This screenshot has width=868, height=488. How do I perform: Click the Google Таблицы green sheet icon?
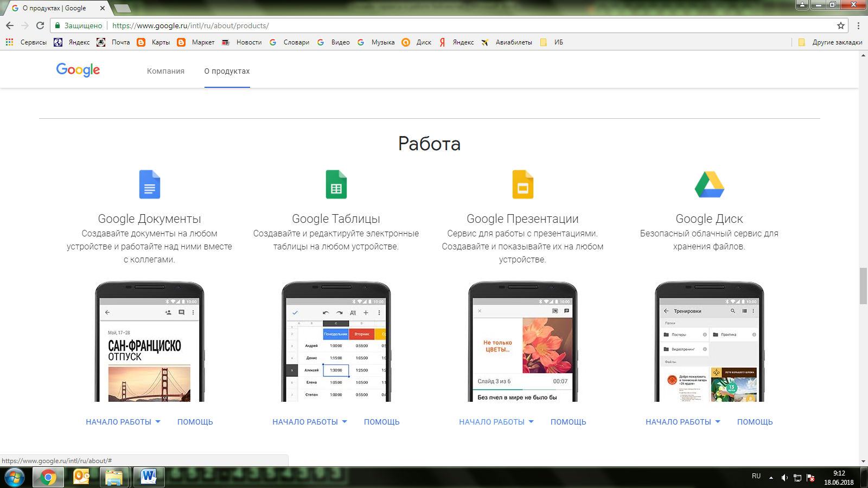coord(336,184)
